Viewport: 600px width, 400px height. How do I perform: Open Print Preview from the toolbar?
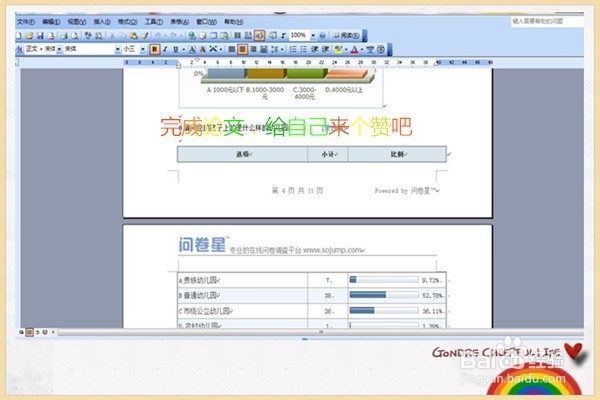click(75, 36)
